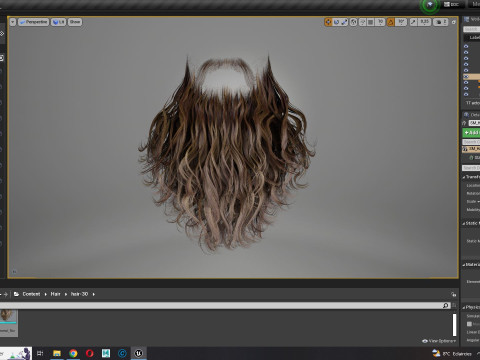Click the green Add Component button

click(x=471, y=133)
